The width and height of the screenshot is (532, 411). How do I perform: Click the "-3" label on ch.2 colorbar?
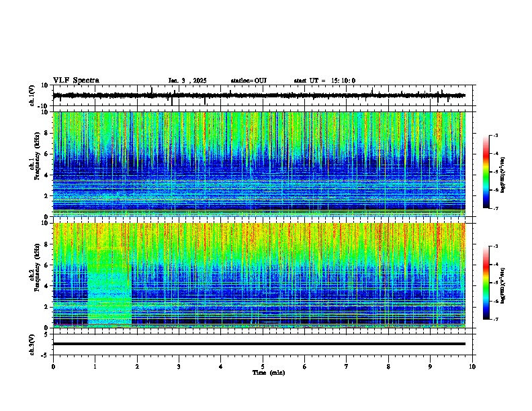[496, 246]
